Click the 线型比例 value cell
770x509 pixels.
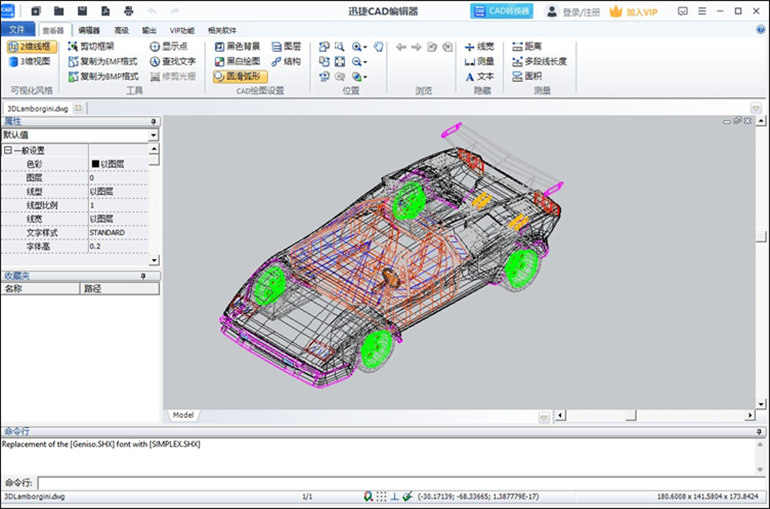point(118,205)
